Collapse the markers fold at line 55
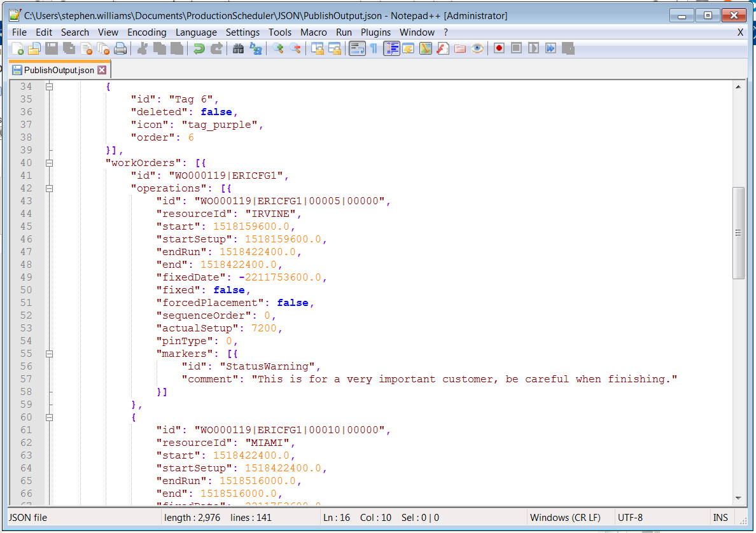The image size is (756, 533). [x=49, y=354]
